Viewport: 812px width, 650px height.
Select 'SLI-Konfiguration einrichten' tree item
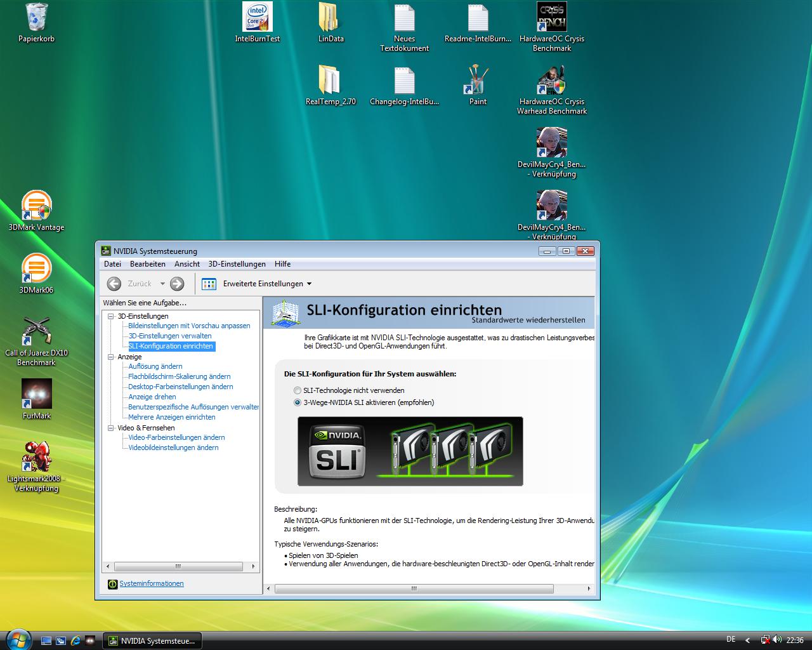pyautogui.click(x=171, y=346)
